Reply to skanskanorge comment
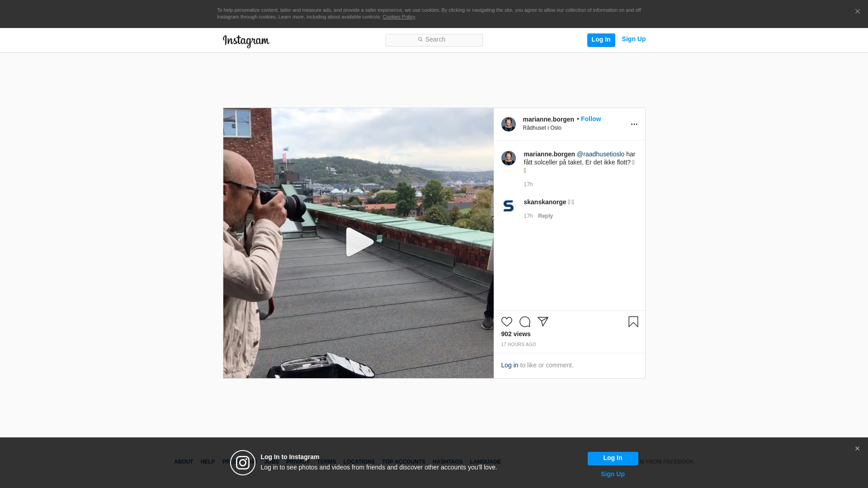The width and height of the screenshot is (868, 488). (x=545, y=216)
